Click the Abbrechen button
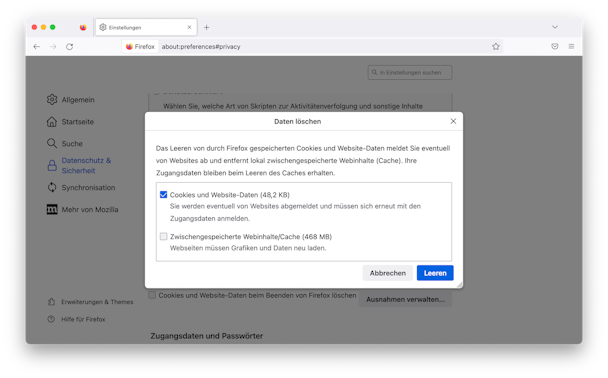Image resolution: width=608 pixels, height=378 pixels. click(x=387, y=273)
